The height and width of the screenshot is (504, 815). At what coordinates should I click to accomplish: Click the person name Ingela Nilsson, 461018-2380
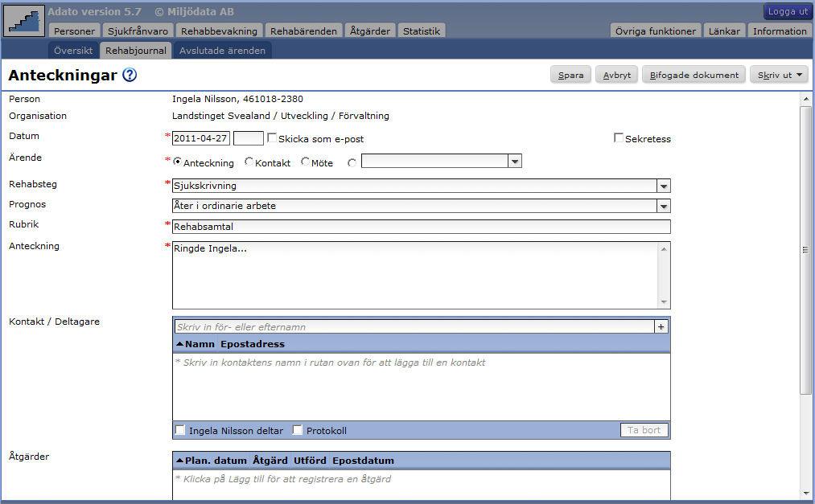[x=237, y=99]
